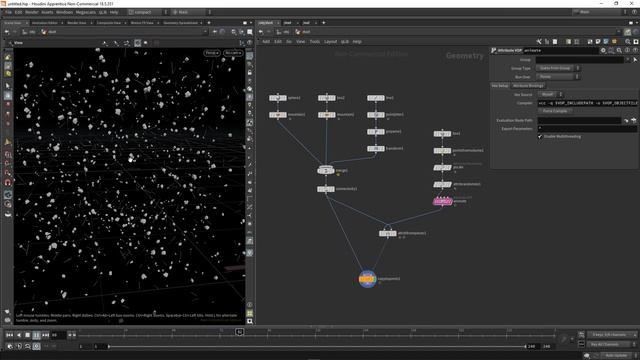
Task: Open the Layout menu in network editor
Action: pyautogui.click(x=330, y=42)
